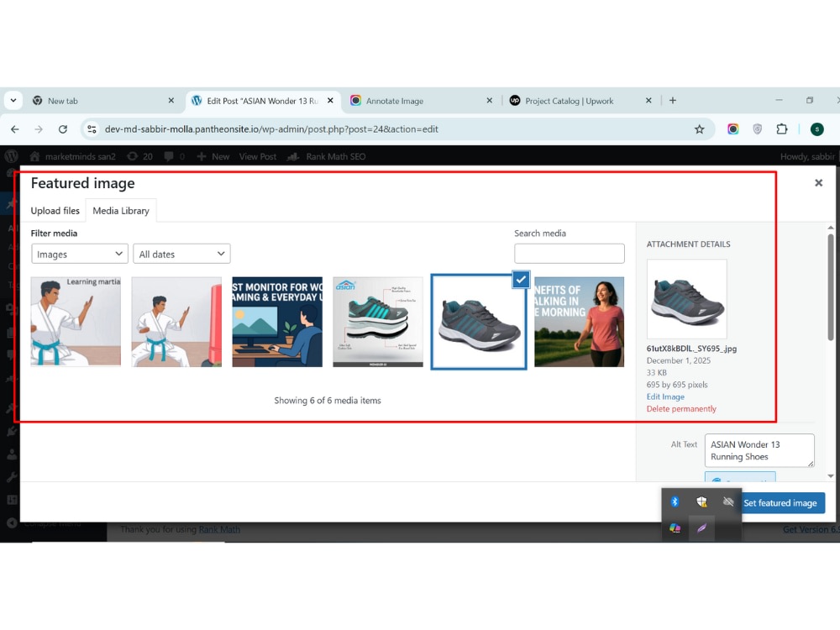840x630 pixels.
Task: Open the colorful pie tray icon
Action: (675, 528)
